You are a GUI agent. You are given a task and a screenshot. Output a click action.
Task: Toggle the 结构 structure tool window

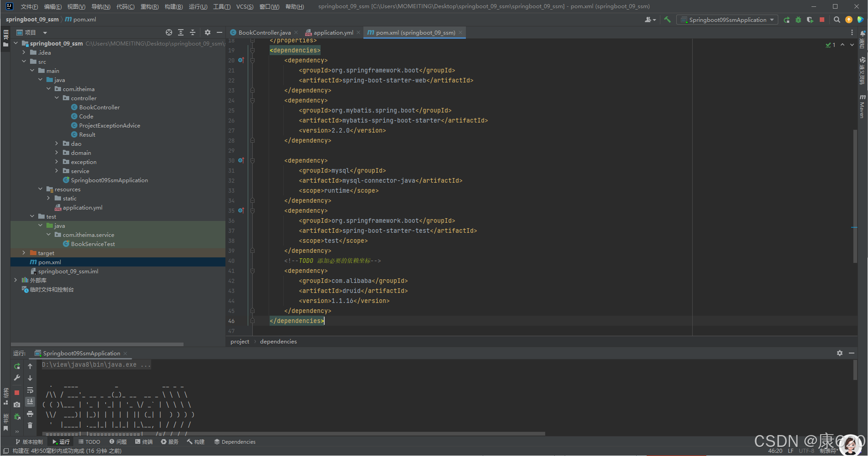(5, 396)
